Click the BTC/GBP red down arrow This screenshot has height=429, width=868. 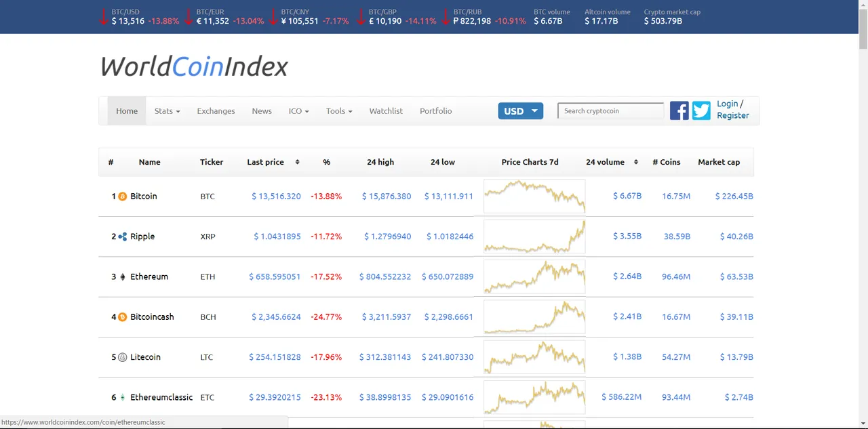click(361, 17)
